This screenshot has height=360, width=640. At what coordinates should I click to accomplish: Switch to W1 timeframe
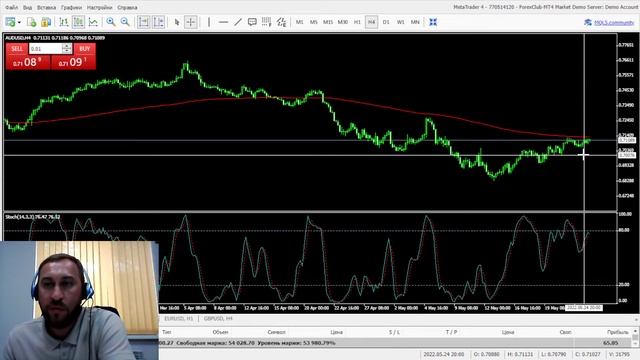(x=400, y=22)
